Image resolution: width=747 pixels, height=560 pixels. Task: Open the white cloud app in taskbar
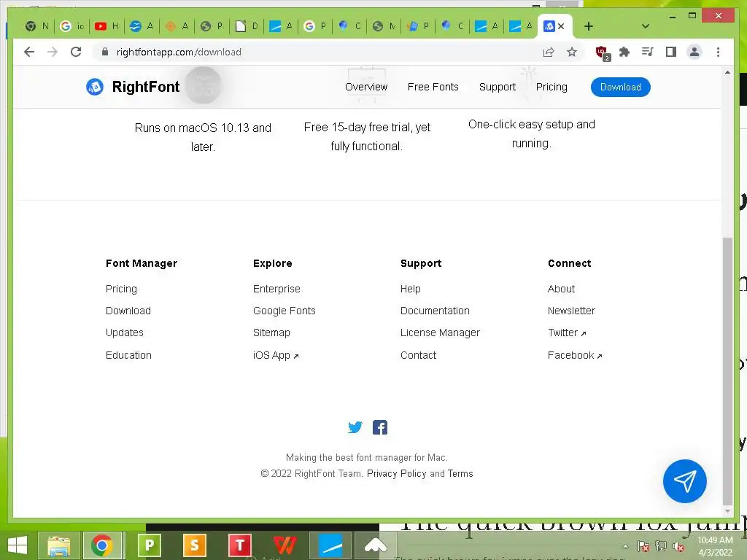point(376,545)
